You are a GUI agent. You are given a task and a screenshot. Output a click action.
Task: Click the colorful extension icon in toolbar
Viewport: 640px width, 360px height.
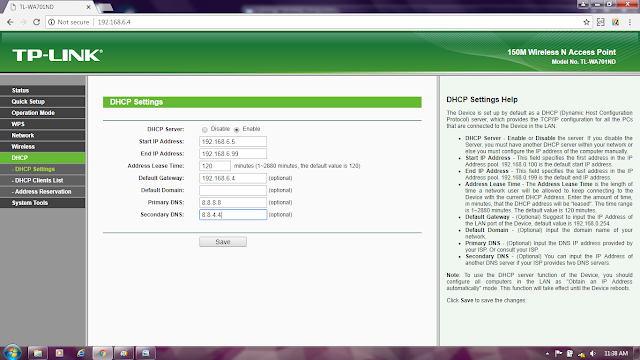point(616,22)
